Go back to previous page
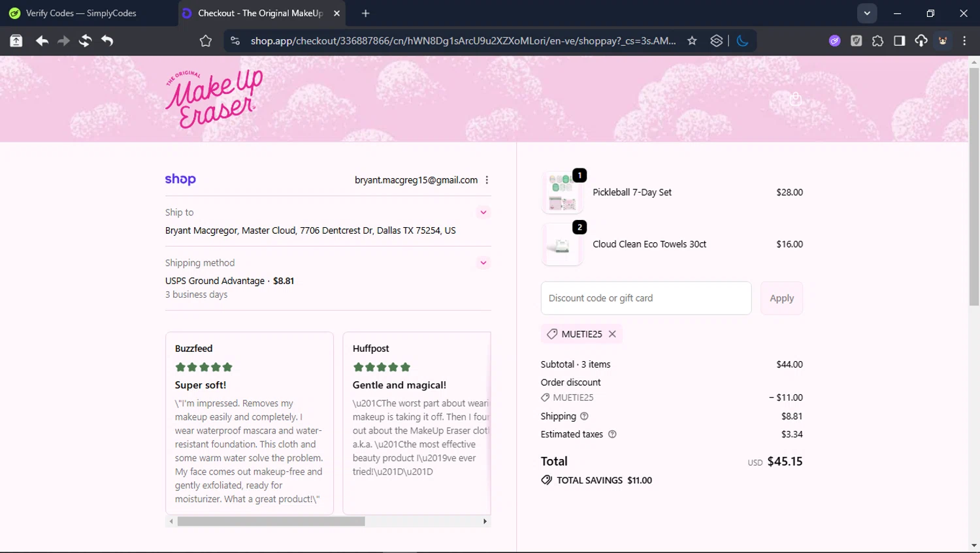The image size is (980, 553). click(42, 40)
